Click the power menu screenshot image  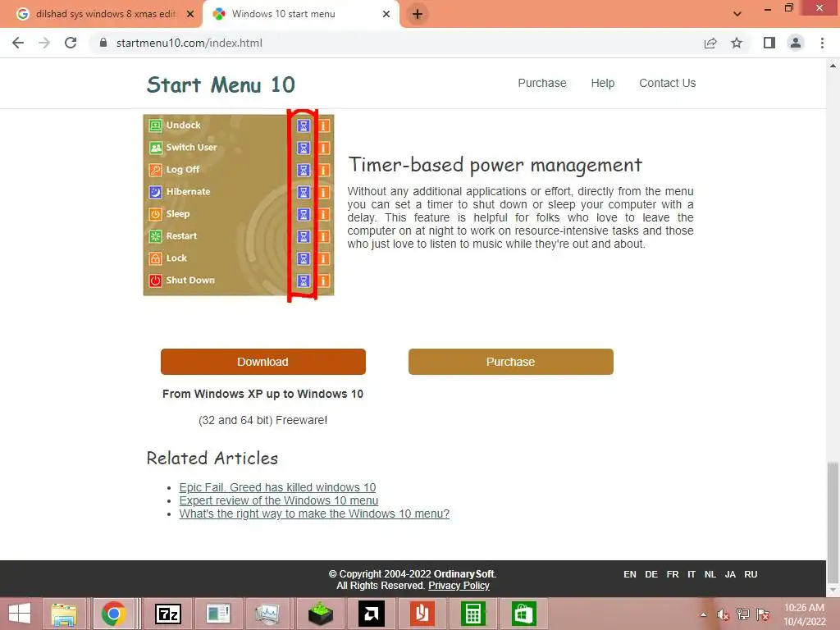pos(239,204)
